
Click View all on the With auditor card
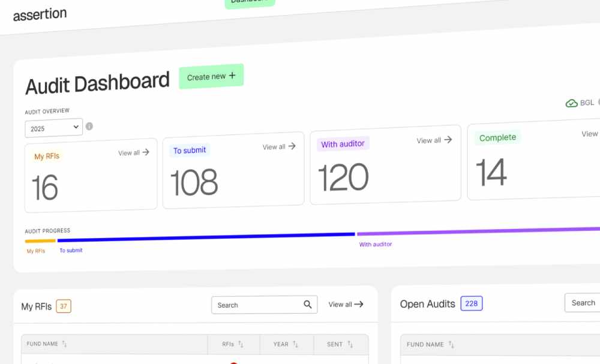pyautogui.click(x=434, y=140)
